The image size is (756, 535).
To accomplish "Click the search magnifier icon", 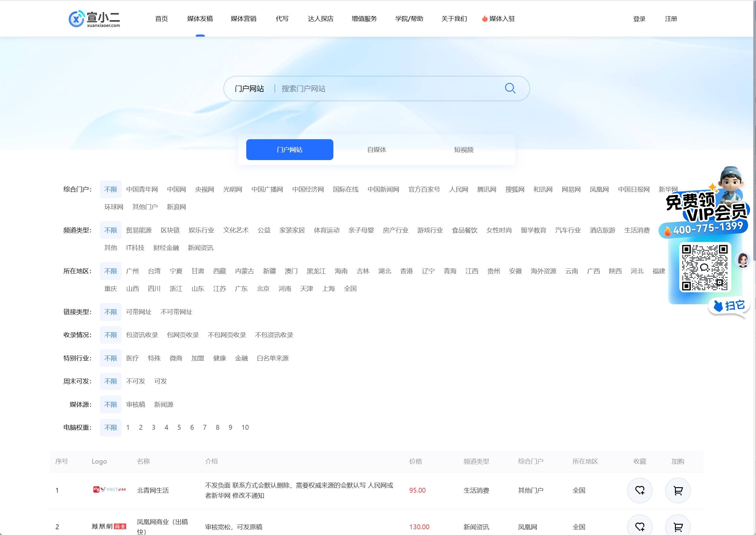I will [510, 88].
